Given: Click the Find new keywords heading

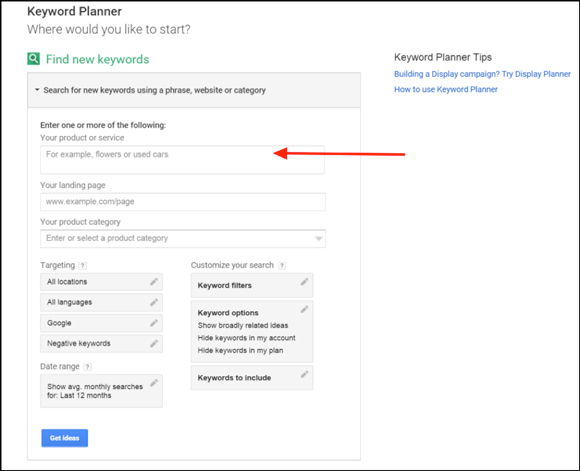Looking at the screenshot, I should coord(97,59).
